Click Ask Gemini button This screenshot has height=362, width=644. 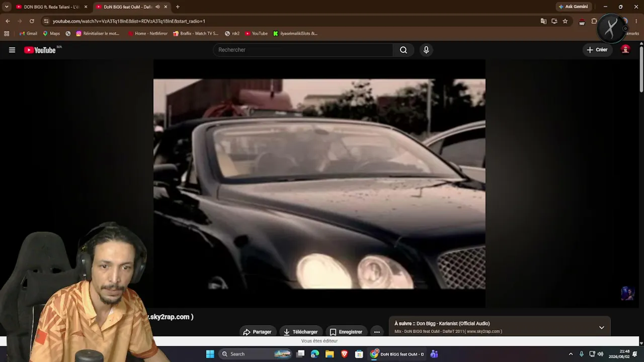[x=573, y=7]
